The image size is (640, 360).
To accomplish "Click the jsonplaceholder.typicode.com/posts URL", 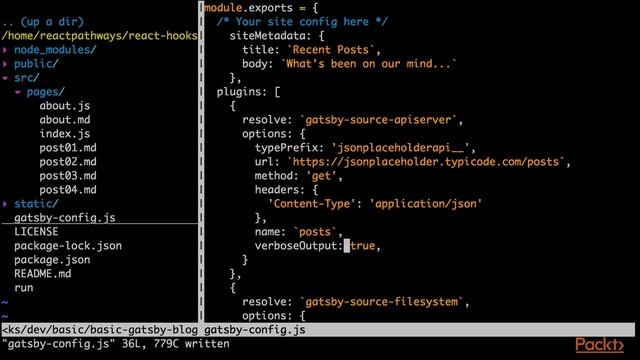I will [x=426, y=162].
